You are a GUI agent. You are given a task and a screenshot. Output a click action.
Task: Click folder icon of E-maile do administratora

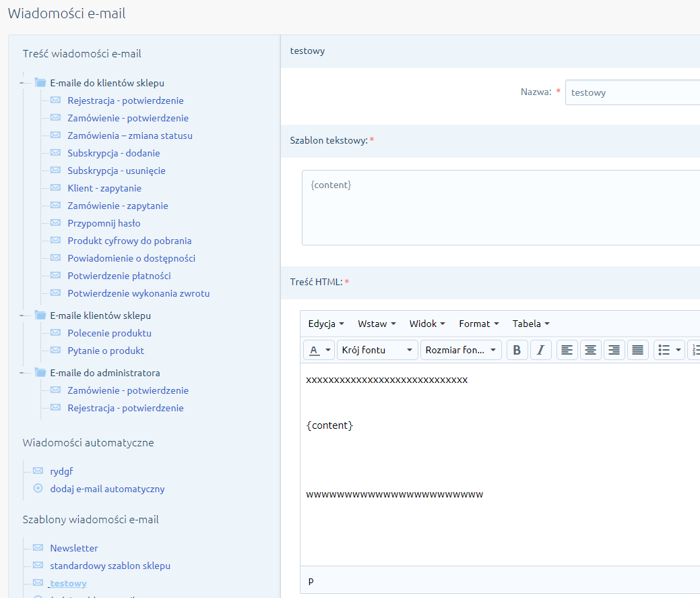pyautogui.click(x=40, y=372)
